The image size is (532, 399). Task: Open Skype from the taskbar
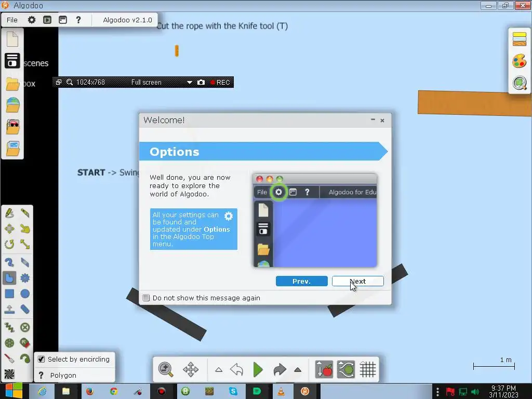point(233,392)
